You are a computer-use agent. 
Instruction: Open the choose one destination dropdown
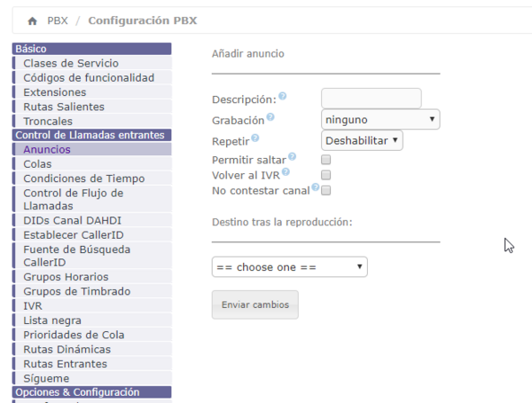pos(289,267)
